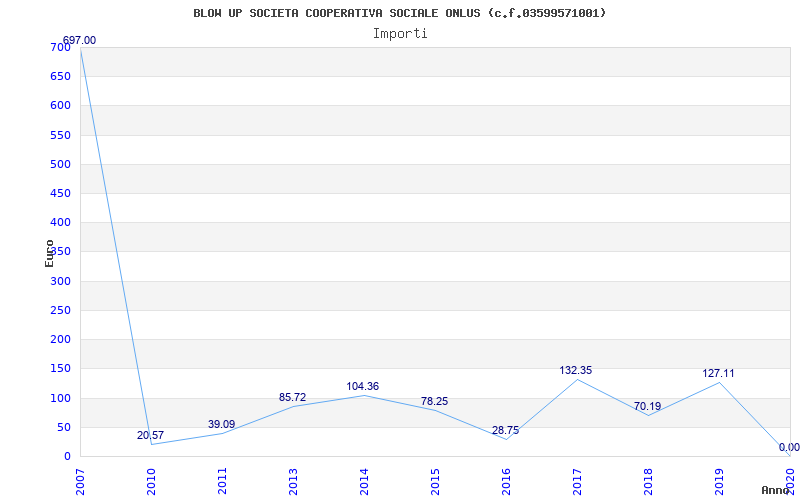
Task: Click the 500 y-axis tick value
Action: 59,164
